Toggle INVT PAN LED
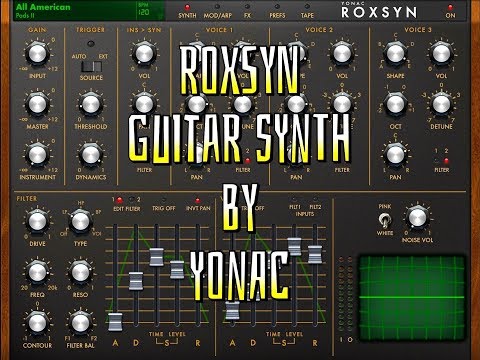 pos(198,200)
